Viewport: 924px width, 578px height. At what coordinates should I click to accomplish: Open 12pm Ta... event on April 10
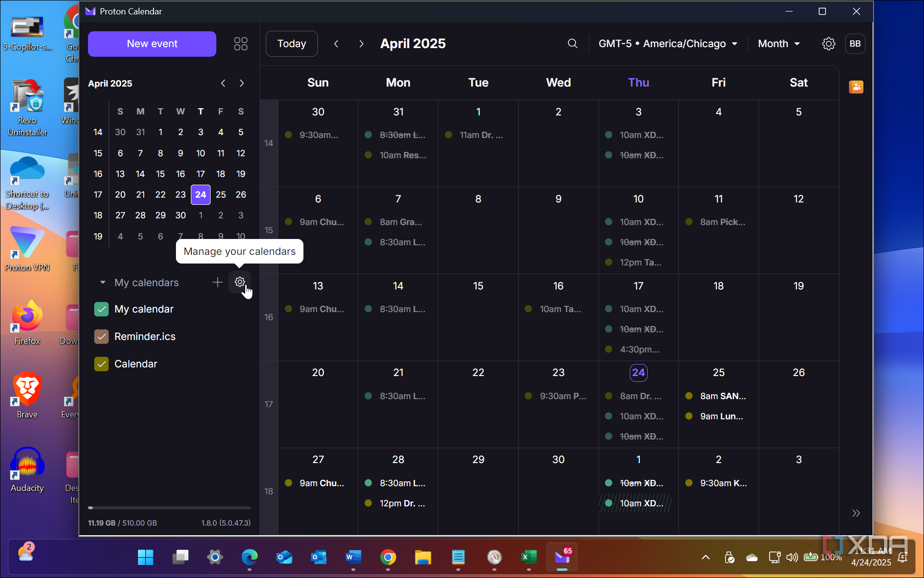638,263
